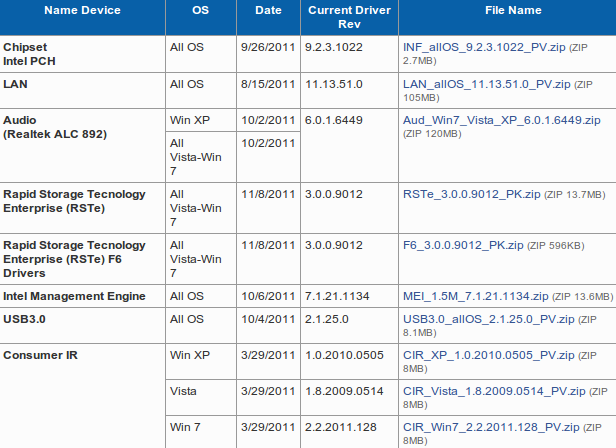Click the OS column header
Viewport: 616px width, 448px height.
(x=200, y=10)
